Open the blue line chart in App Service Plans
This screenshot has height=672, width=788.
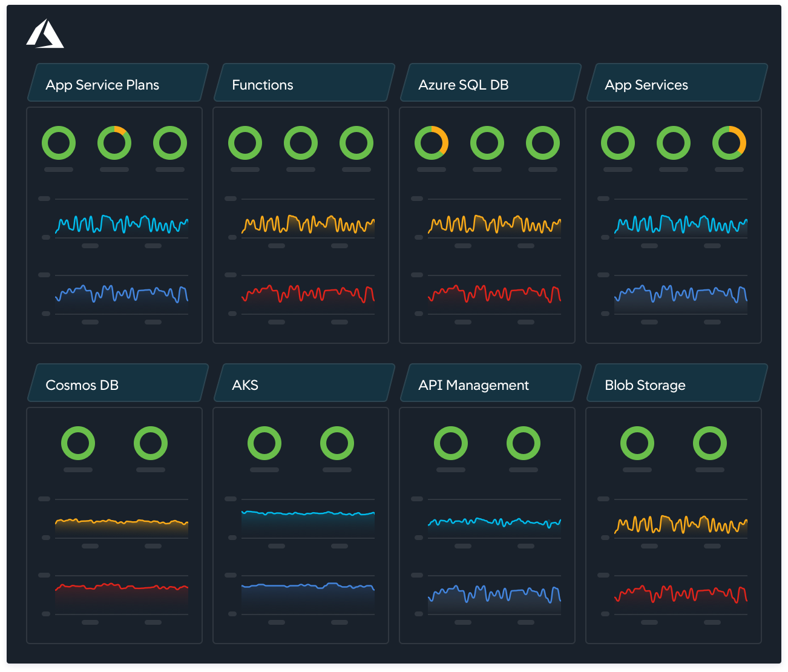(x=122, y=295)
